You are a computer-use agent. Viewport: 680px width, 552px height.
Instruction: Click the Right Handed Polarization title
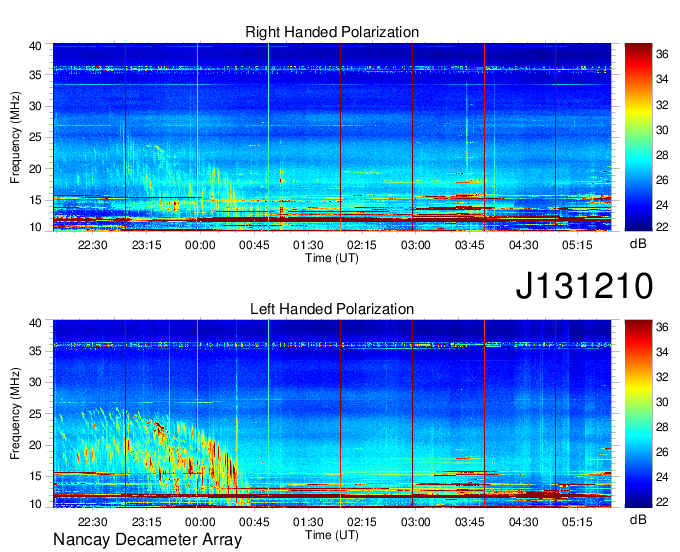[x=332, y=32]
